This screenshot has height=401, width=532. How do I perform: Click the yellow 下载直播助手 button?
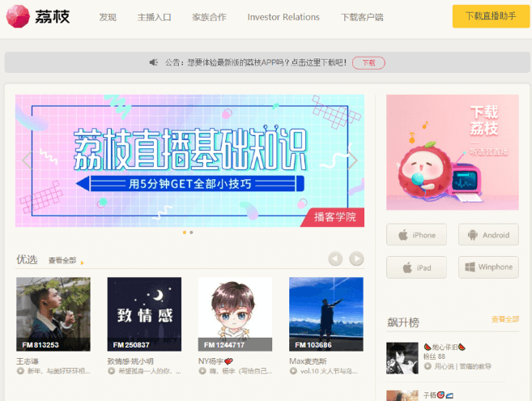[x=491, y=16]
